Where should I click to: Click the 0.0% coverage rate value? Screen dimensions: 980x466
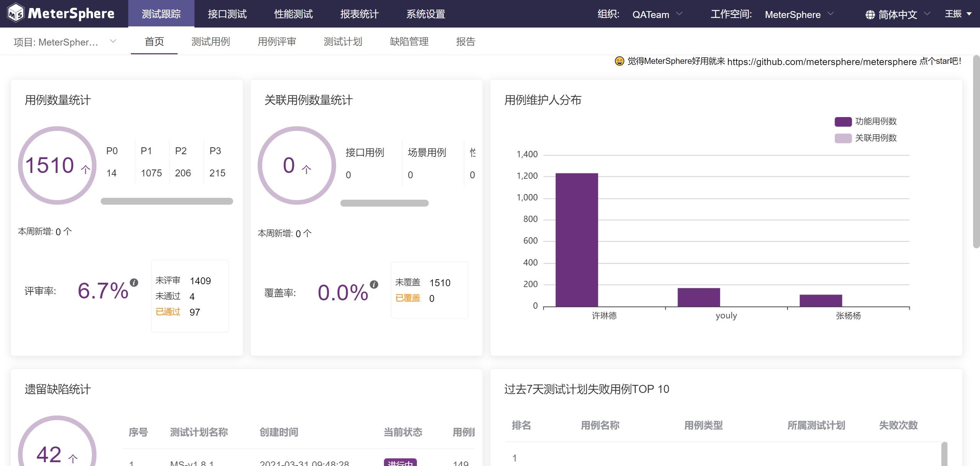click(343, 292)
